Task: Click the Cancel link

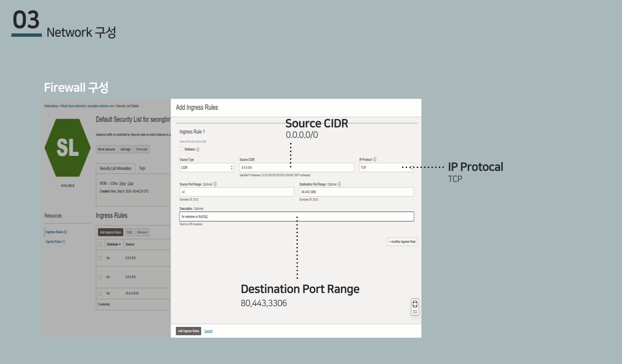Action: point(208,331)
